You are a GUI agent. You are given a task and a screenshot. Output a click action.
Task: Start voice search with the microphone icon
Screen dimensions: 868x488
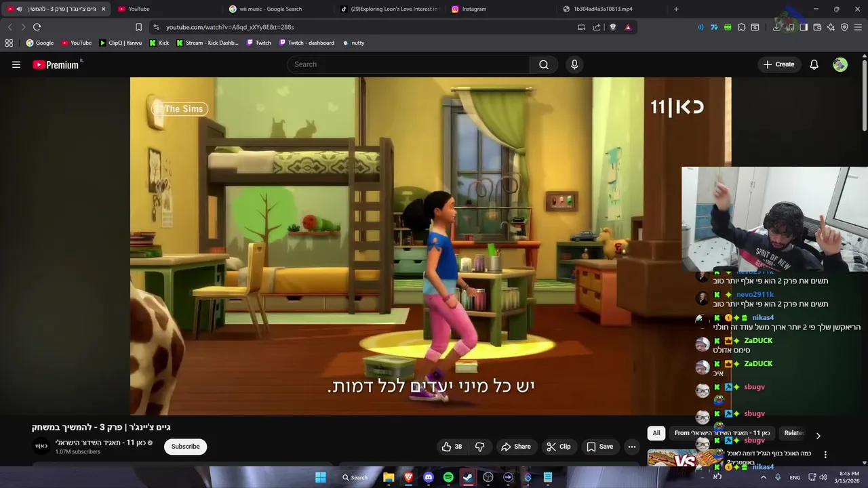click(574, 64)
